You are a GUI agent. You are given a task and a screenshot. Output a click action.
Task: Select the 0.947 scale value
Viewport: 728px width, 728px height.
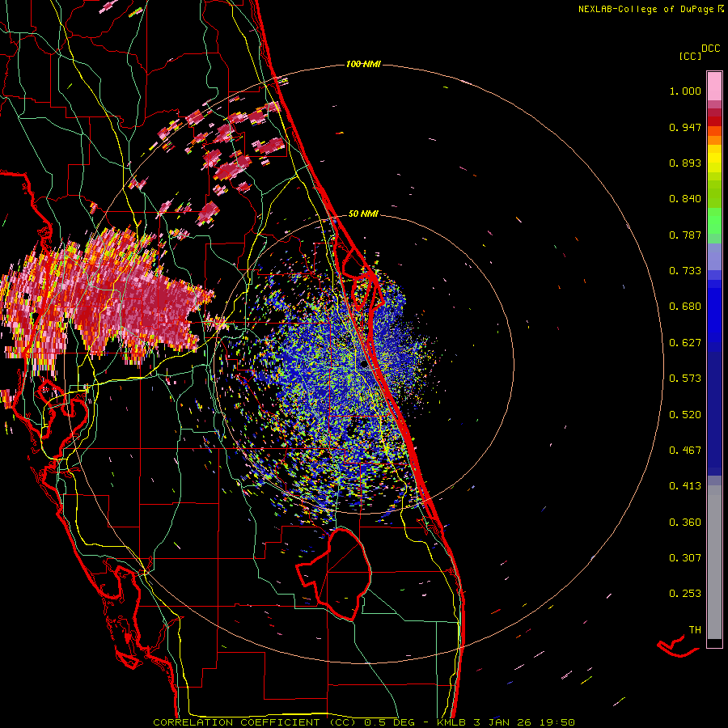(x=685, y=127)
